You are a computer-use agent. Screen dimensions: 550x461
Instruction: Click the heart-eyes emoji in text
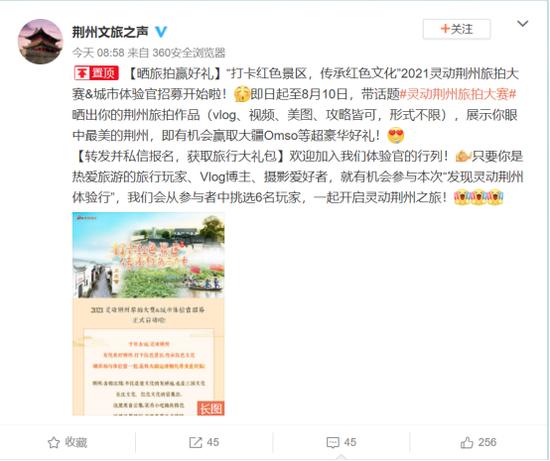coord(396,136)
